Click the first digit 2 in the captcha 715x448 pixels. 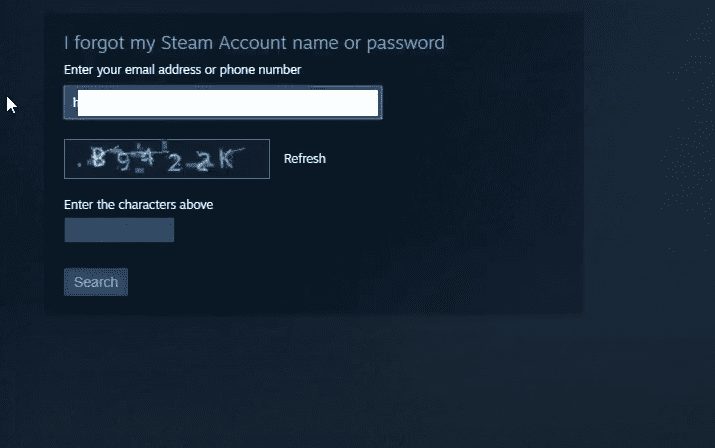pyautogui.click(x=175, y=163)
